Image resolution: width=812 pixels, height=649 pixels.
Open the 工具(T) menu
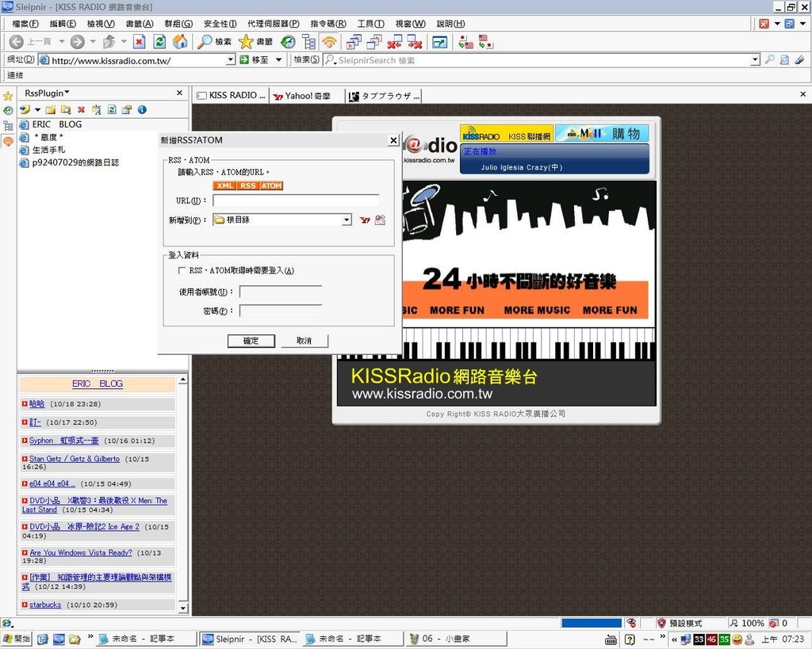[371, 24]
